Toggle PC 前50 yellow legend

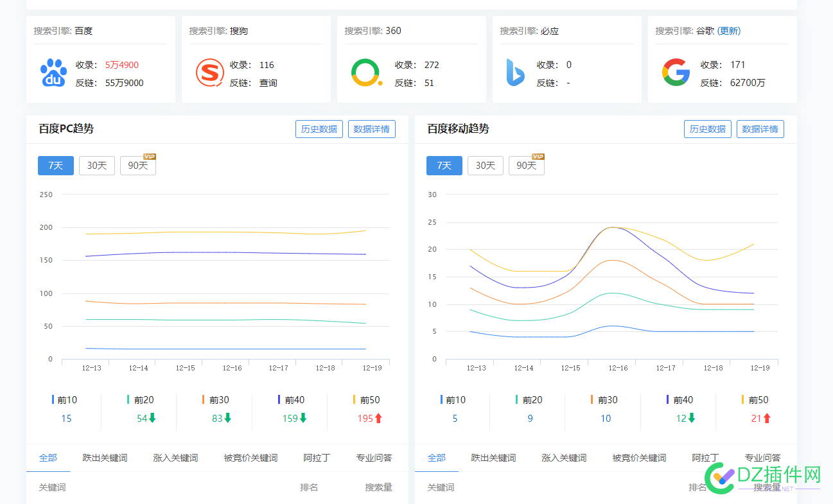pyautogui.click(x=367, y=400)
